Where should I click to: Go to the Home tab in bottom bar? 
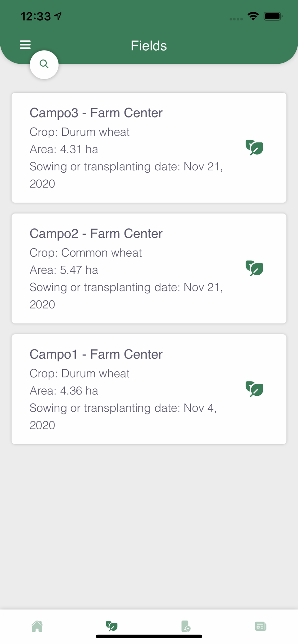point(37,626)
